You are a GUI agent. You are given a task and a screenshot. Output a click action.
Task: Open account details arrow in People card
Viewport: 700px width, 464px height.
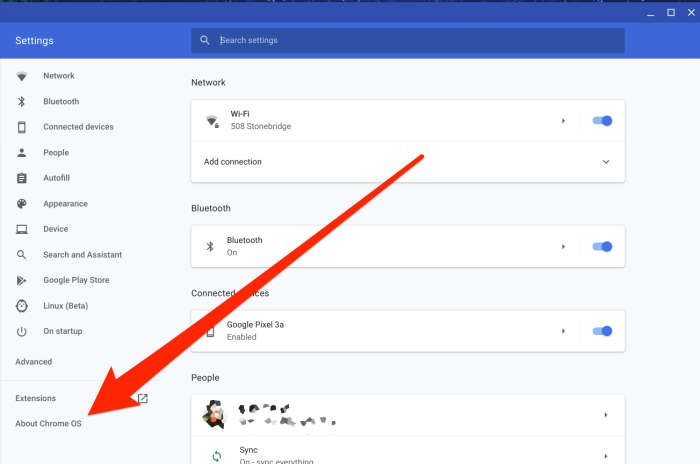pos(606,415)
